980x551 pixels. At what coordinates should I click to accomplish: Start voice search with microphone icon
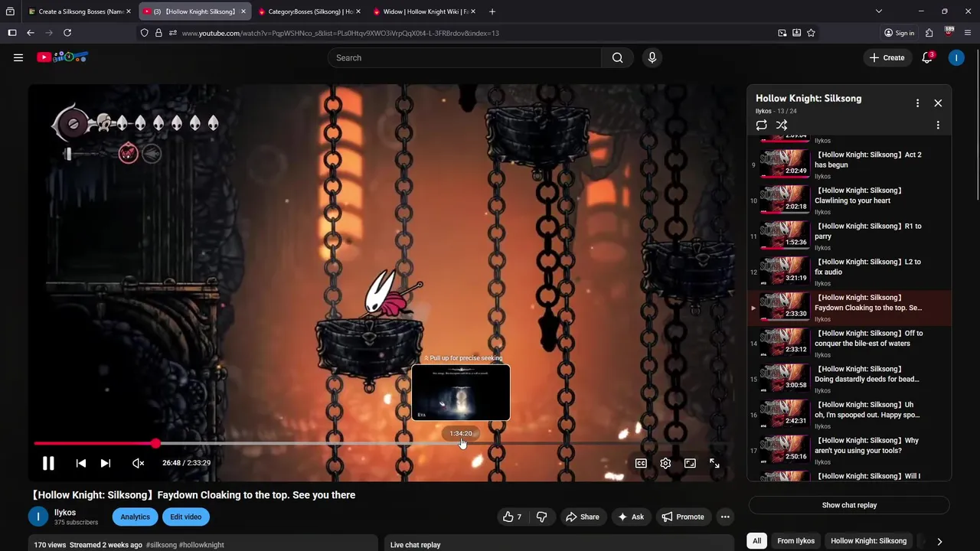652,57
